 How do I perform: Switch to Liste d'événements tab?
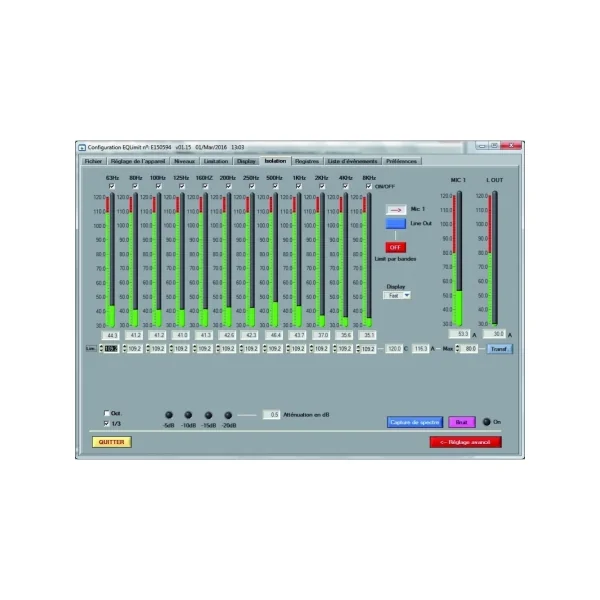(x=352, y=161)
